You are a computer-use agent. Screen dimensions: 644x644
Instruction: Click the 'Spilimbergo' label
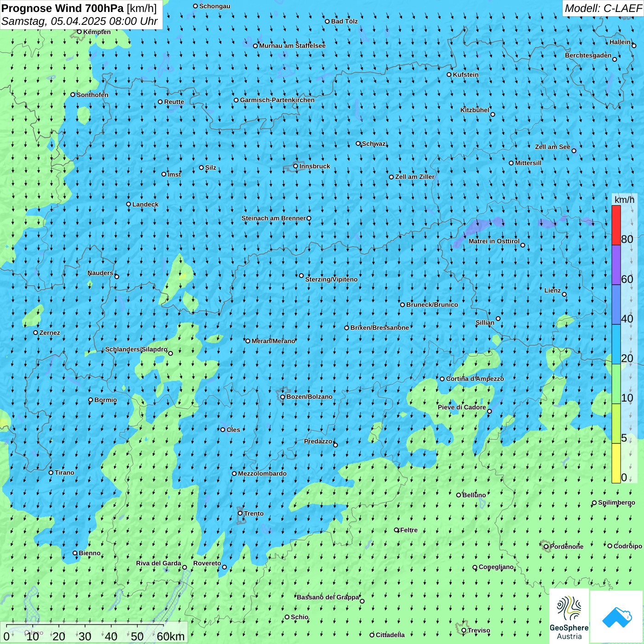click(616, 502)
